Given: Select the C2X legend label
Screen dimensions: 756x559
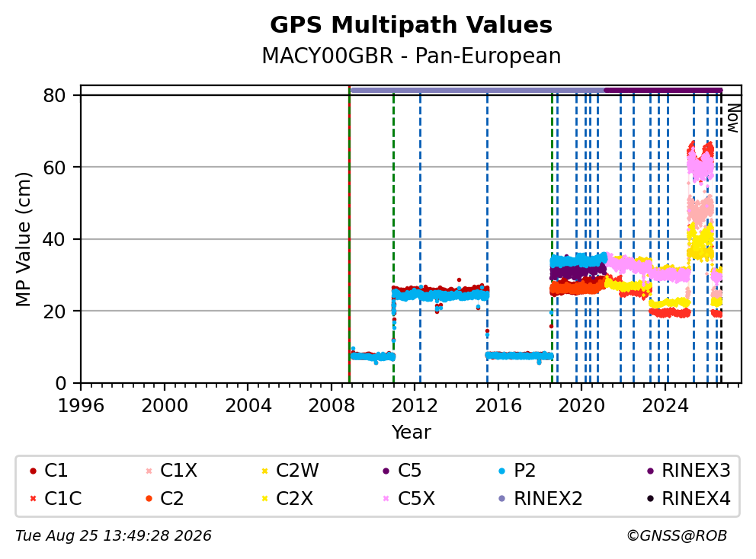Looking at the screenshot, I should 294,499.
